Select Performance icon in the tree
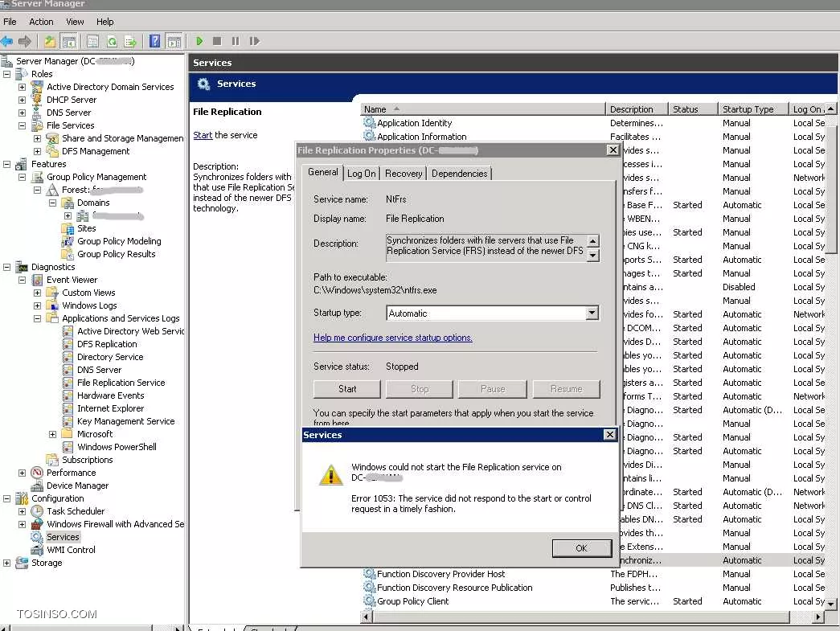The width and height of the screenshot is (840, 631). (37, 473)
